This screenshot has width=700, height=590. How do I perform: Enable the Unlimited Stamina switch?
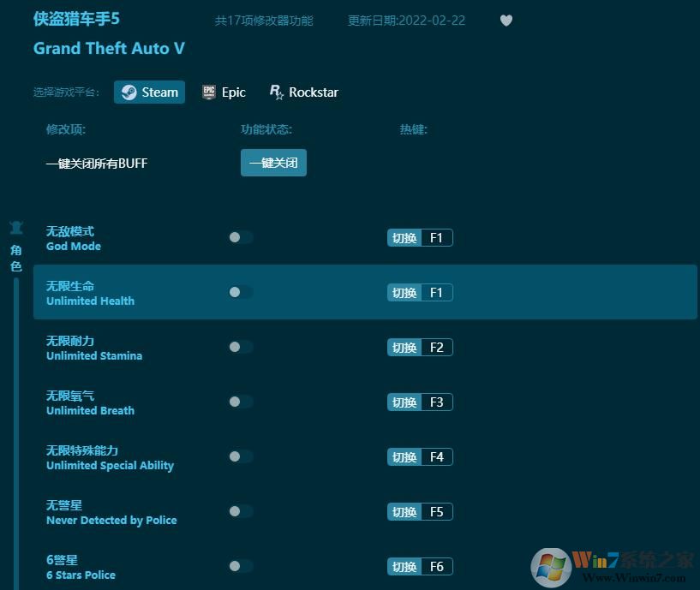click(241, 347)
